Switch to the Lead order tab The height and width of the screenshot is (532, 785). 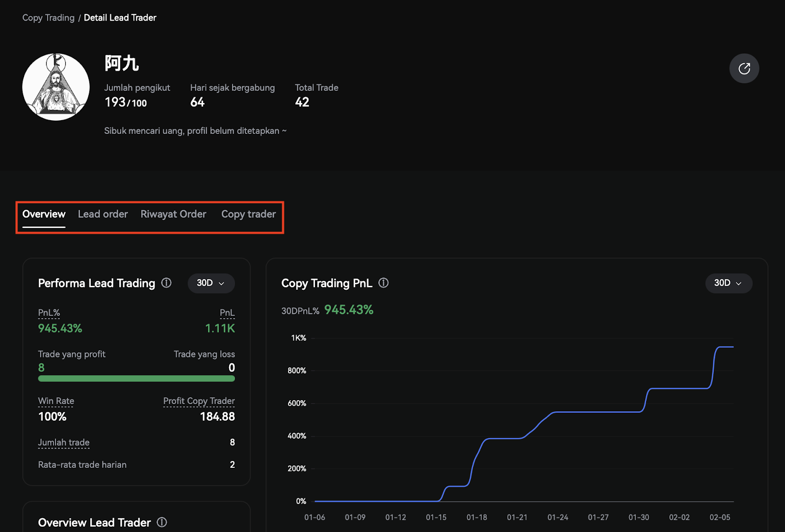[x=103, y=214]
